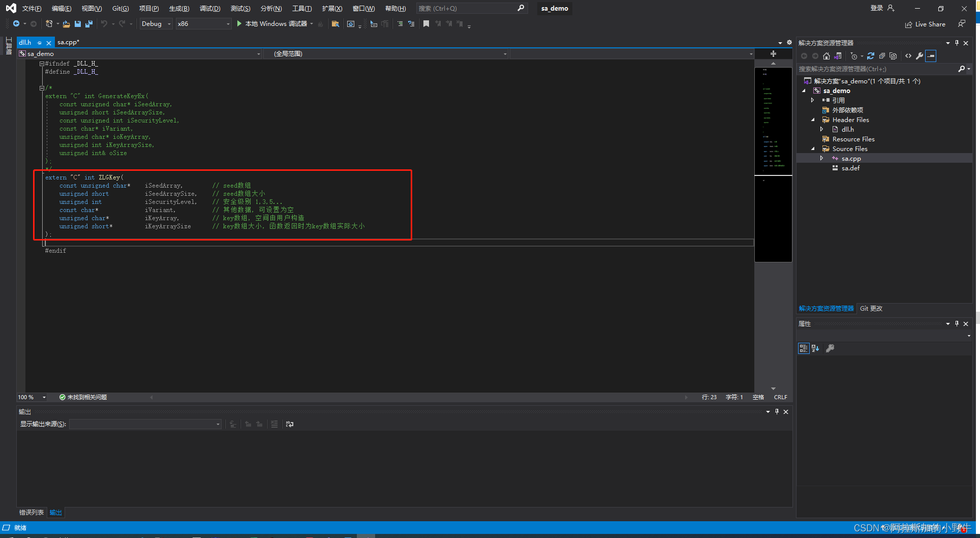Click Live Share in the title area
Viewport: 980px width, 538px height.
tap(925, 24)
